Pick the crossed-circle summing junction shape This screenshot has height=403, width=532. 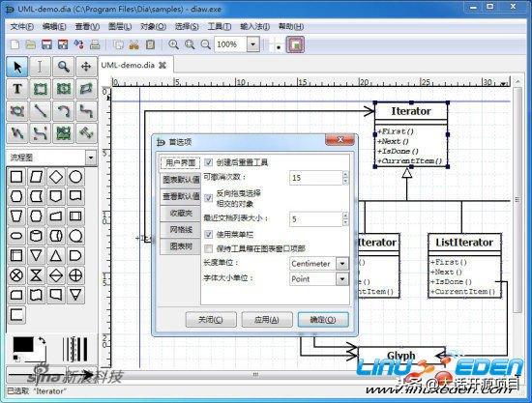pyautogui.click(x=16, y=275)
